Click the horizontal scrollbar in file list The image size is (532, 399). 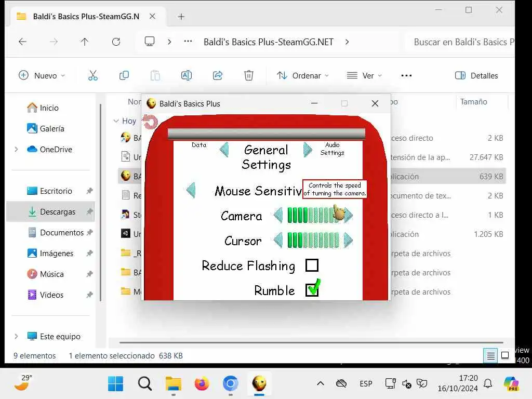[311, 342]
